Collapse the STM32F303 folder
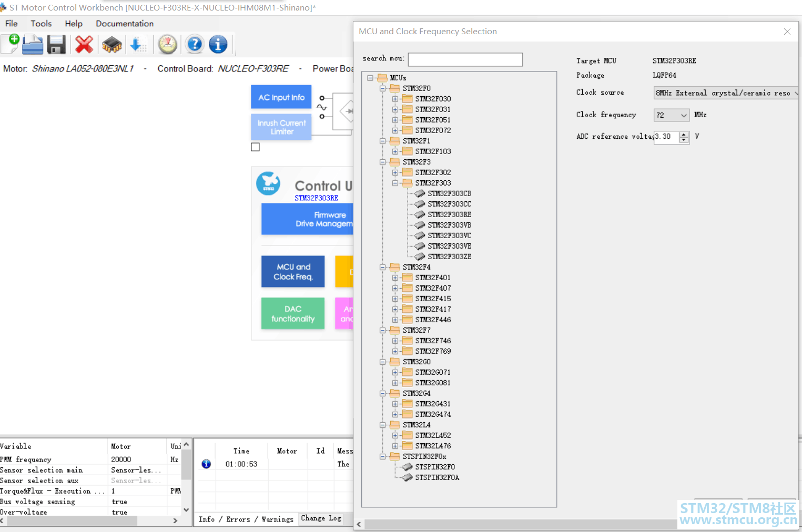 (x=395, y=183)
